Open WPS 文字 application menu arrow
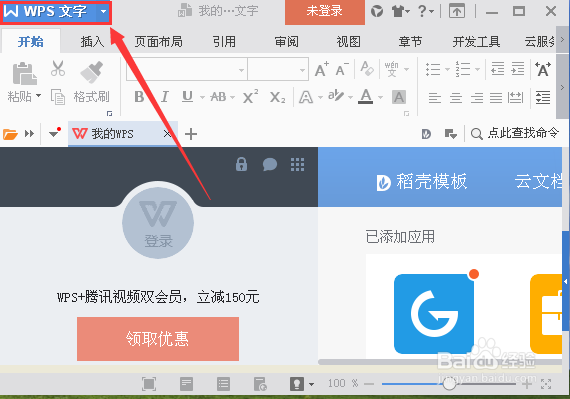 (x=104, y=11)
